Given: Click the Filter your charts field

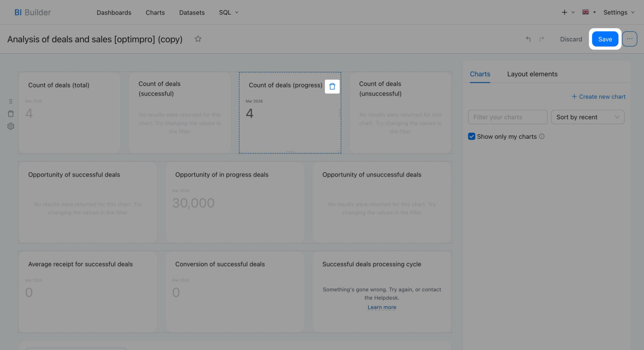Looking at the screenshot, I should click(x=507, y=117).
